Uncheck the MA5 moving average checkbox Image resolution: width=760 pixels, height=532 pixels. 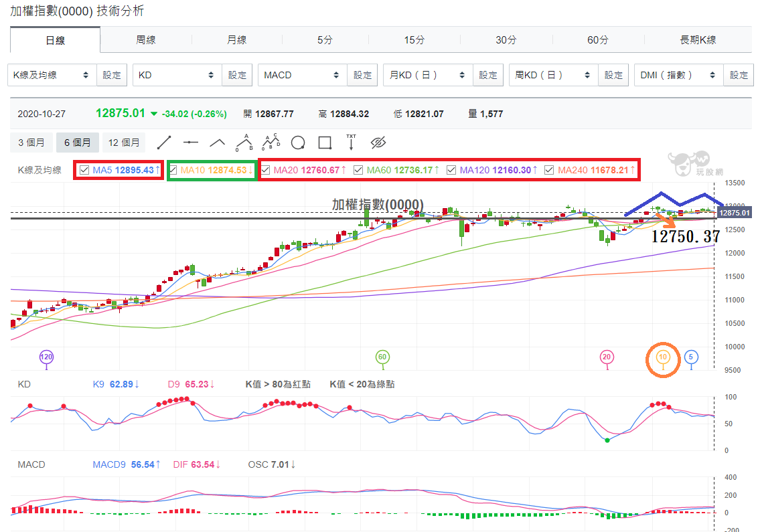[x=84, y=170]
